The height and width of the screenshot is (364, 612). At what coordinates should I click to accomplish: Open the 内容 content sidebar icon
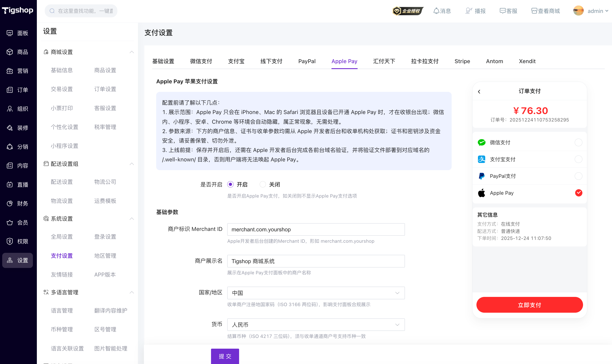click(x=10, y=166)
